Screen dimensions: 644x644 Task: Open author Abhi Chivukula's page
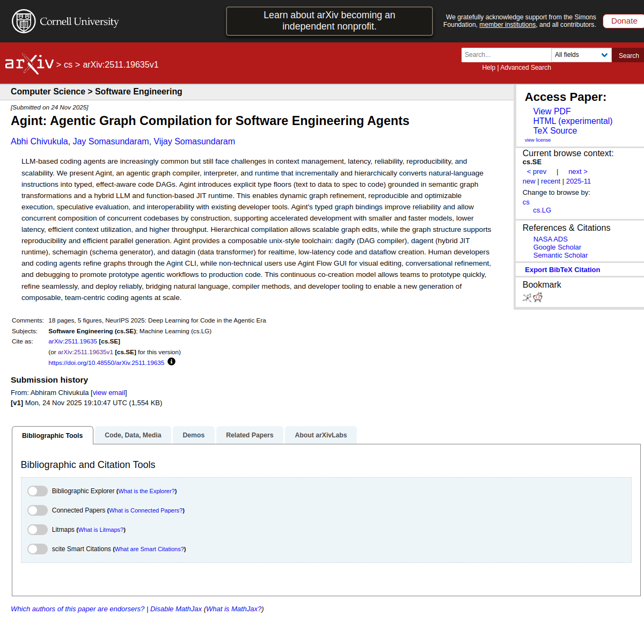[x=39, y=142]
